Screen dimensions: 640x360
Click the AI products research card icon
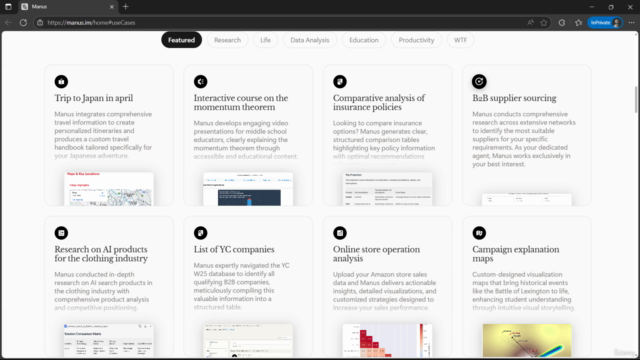click(x=61, y=233)
